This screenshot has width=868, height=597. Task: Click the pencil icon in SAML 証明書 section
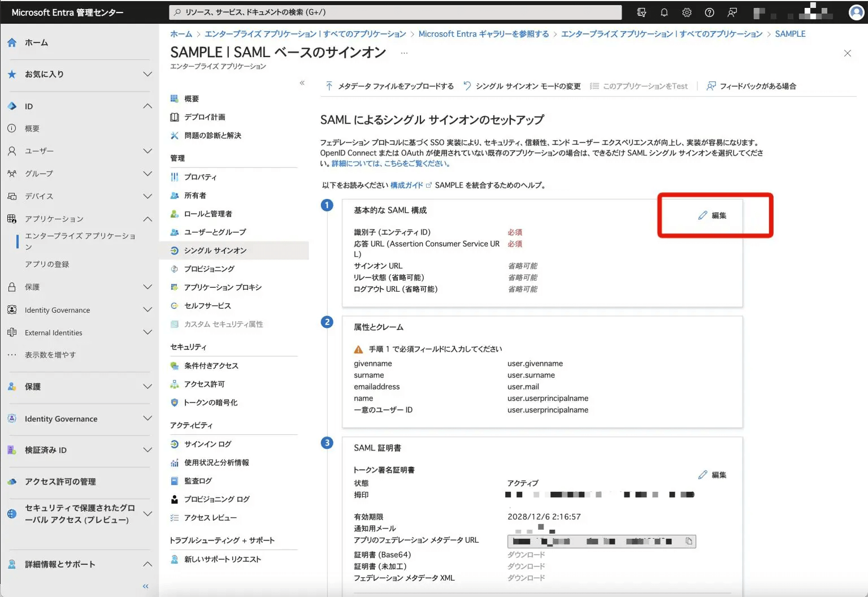pyautogui.click(x=702, y=475)
